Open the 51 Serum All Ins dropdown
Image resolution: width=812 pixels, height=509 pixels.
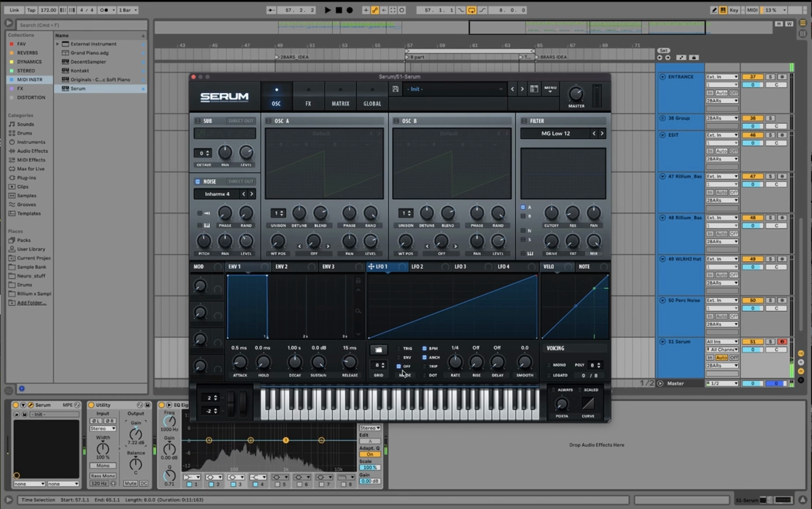pos(722,342)
